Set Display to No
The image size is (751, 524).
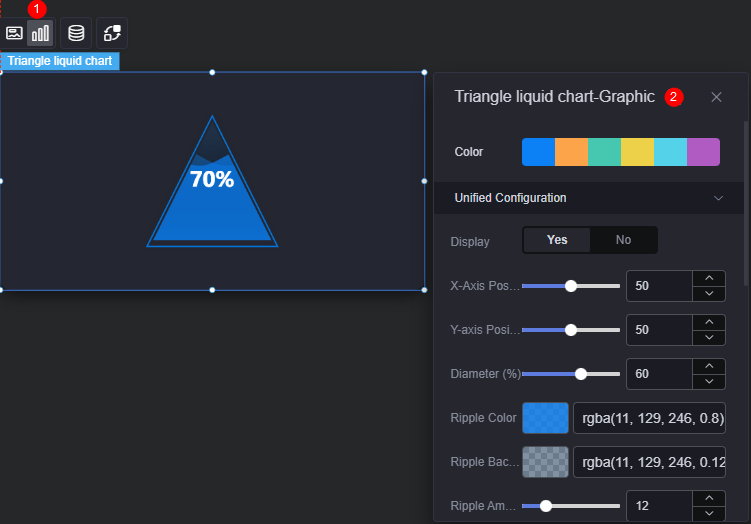click(x=623, y=240)
